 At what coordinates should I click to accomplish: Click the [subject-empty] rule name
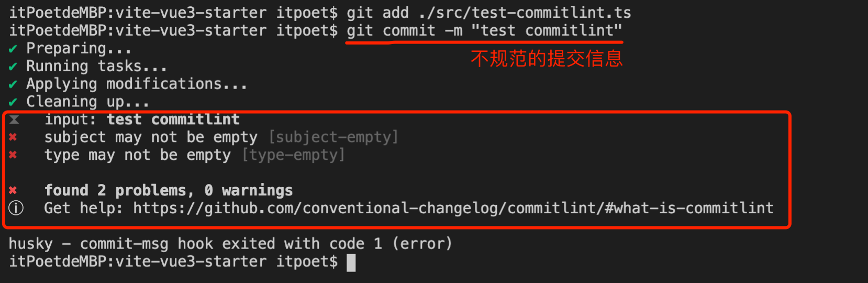[333, 137]
